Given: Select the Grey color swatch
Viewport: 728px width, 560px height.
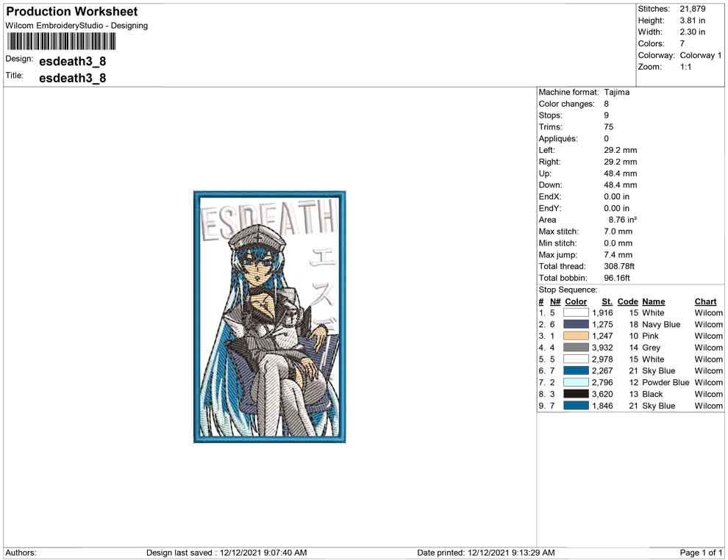Looking at the screenshot, I should pyautogui.click(x=576, y=348).
